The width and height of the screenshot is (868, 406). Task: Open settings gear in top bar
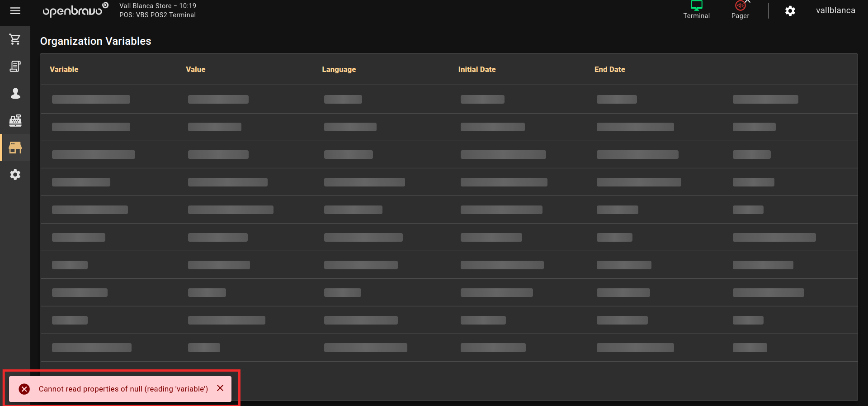790,11
